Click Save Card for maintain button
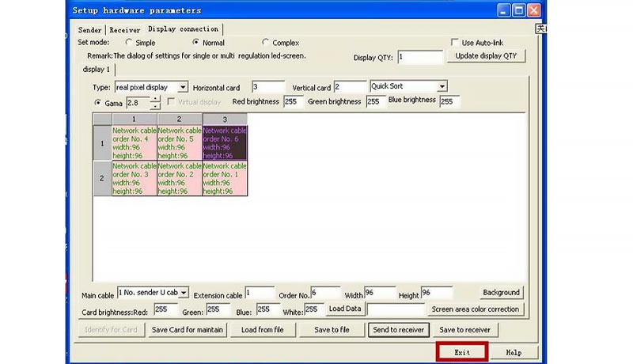The width and height of the screenshot is (633, 364). point(188,330)
